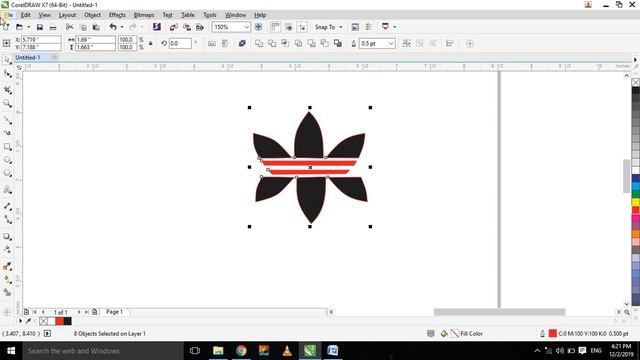Click the rotation angle input field

click(x=180, y=43)
